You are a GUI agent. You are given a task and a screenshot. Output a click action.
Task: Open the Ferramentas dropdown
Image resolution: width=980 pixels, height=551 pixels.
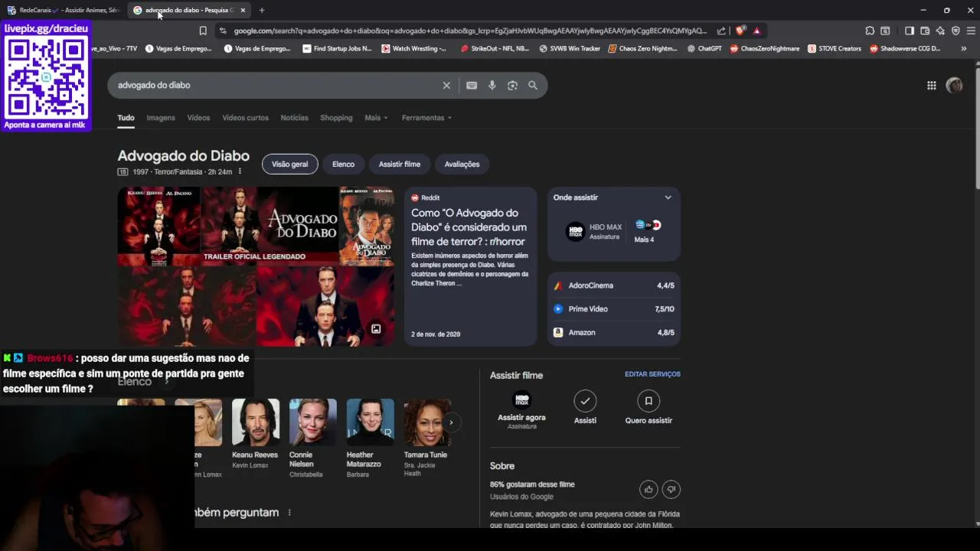[426, 118]
